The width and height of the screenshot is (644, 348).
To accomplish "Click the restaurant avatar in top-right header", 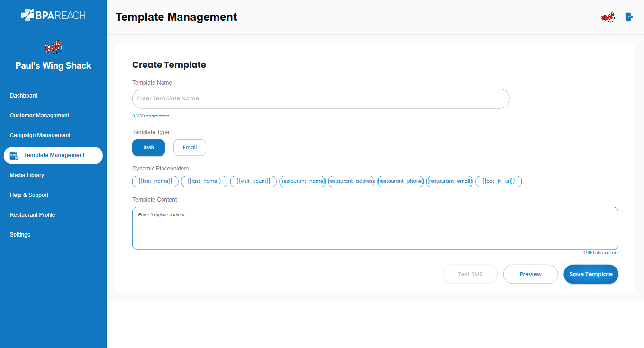I will (607, 18).
